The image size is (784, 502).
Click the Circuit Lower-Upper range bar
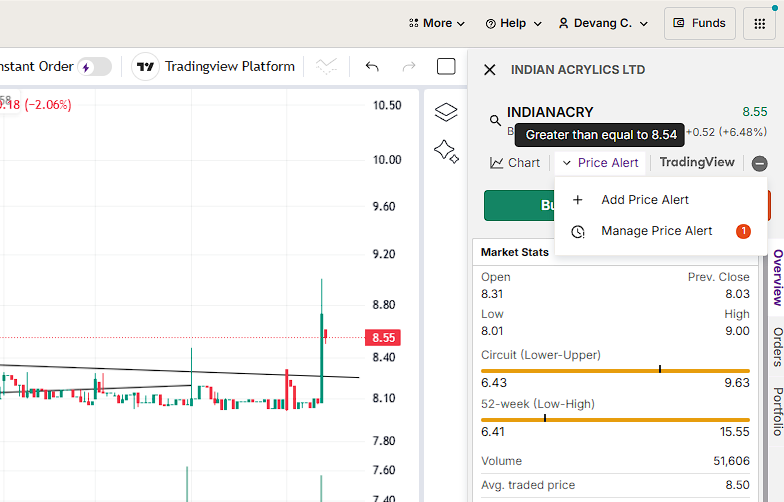click(x=616, y=370)
